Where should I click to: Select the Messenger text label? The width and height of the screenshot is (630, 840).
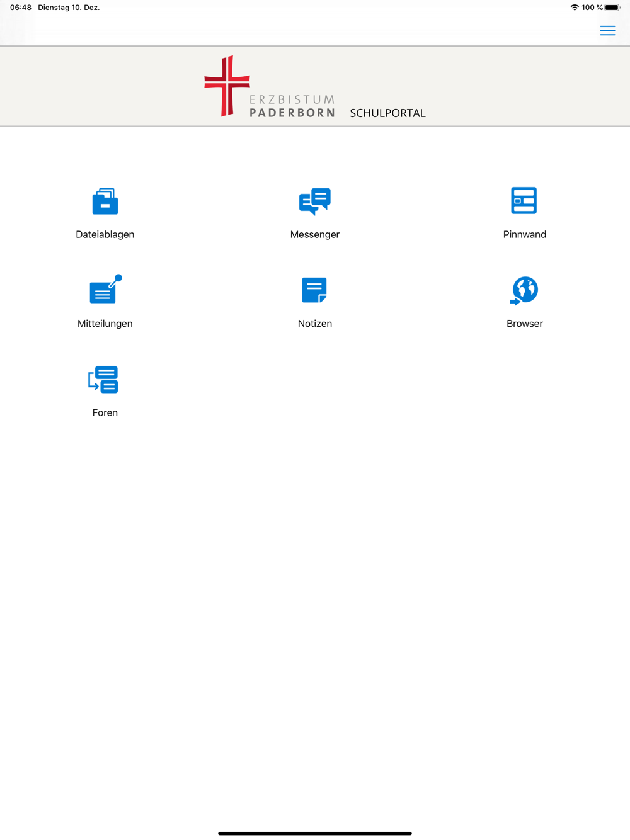[x=314, y=234]
